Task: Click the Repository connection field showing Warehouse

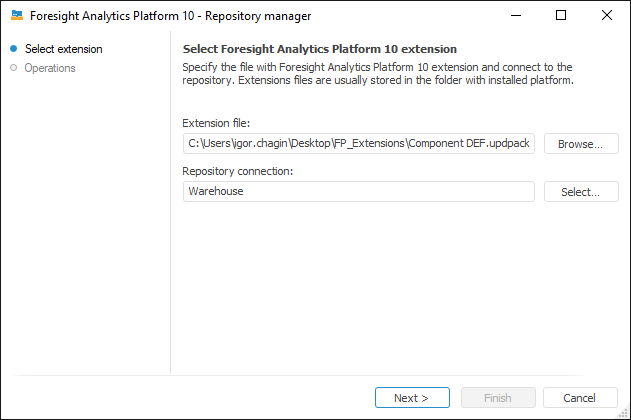Action: (359, 191)
